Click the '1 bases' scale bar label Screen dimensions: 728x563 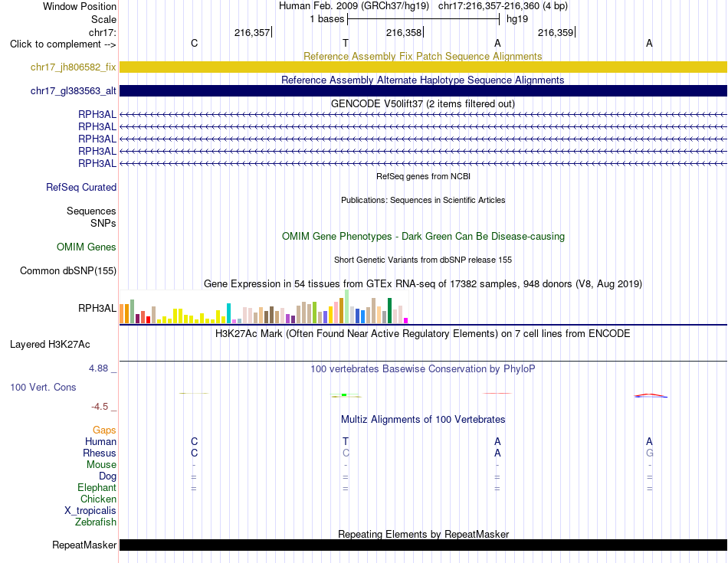tap(327, 19)
